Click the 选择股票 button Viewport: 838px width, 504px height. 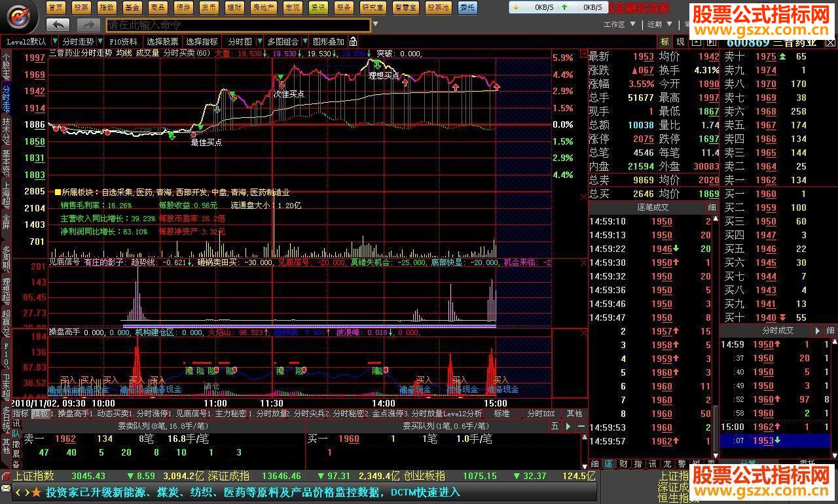click(x=162, y=42)
